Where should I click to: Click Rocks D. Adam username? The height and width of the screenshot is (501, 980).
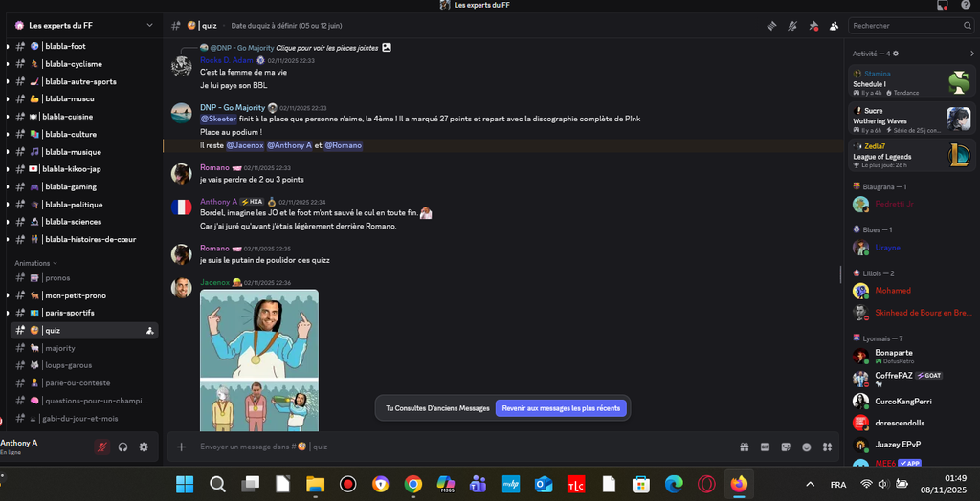point(226,60)
